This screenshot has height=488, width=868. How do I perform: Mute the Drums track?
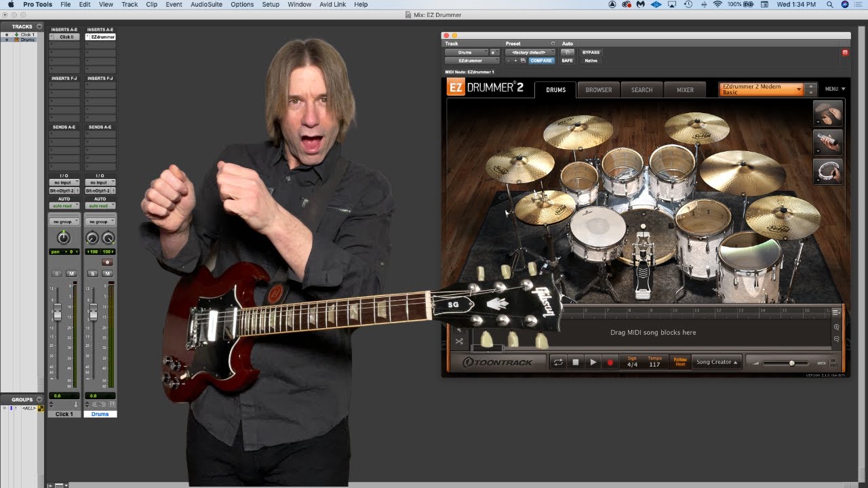pyautogui.click(x=107, y=273)
